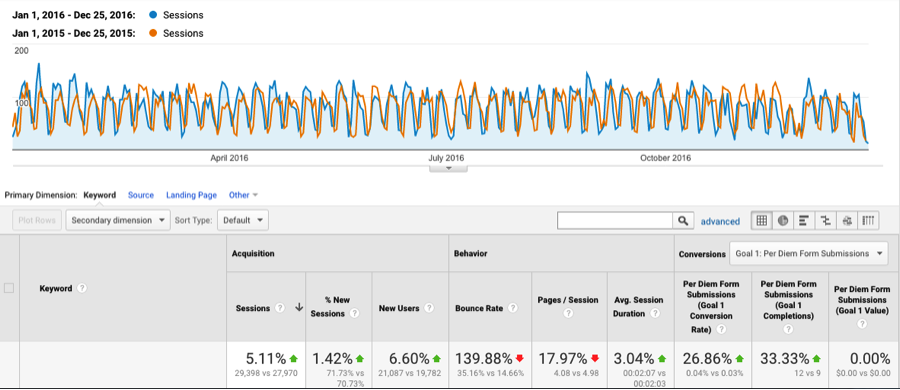The image size is (900, 390).
Task: Select Keyword primary dimension
Action: point(100,195)
